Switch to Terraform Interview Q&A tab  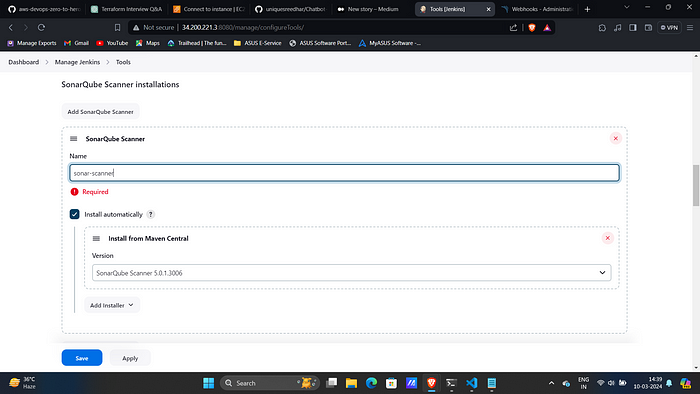point(126,9)
